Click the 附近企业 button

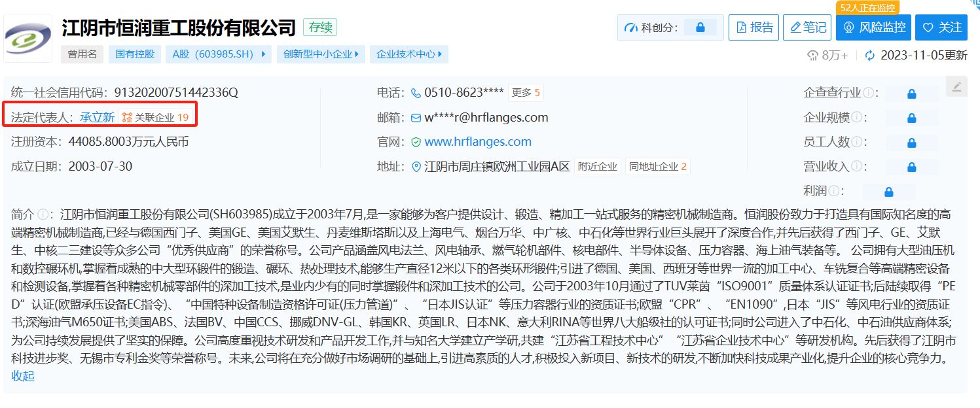tap(598, 167)
